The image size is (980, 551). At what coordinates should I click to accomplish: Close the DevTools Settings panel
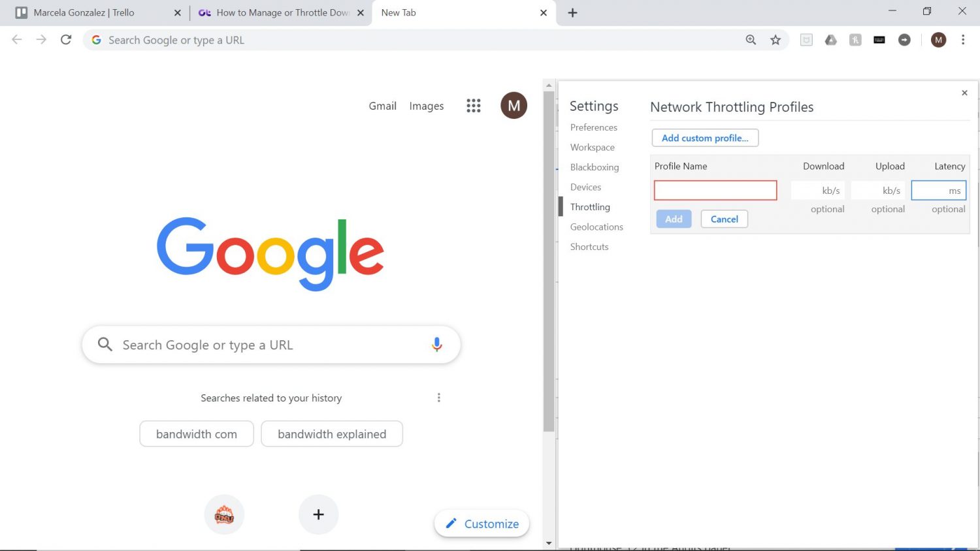(964, 93)
